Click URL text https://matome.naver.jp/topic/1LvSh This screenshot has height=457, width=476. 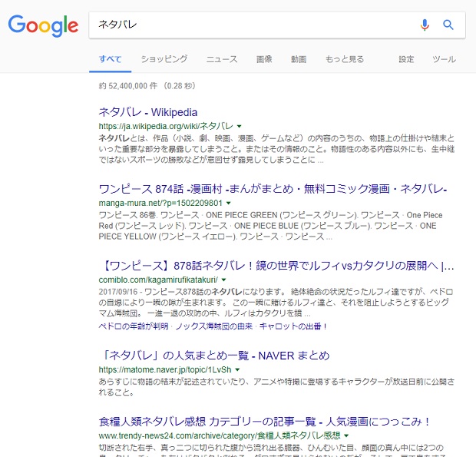coord(165,369)
